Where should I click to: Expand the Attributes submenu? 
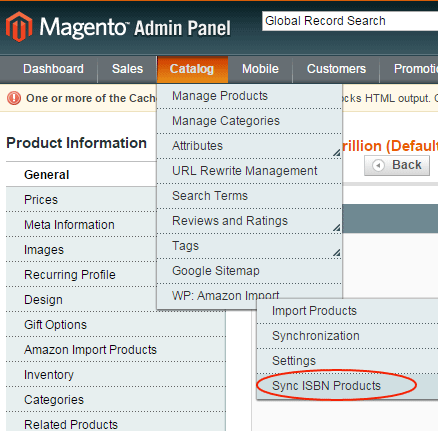point(249,146)
